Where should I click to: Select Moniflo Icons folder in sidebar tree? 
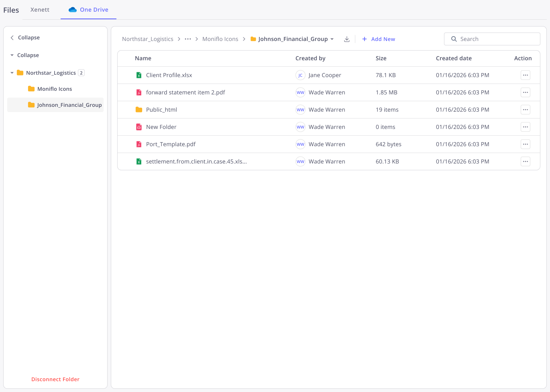(x=55, y=89)
